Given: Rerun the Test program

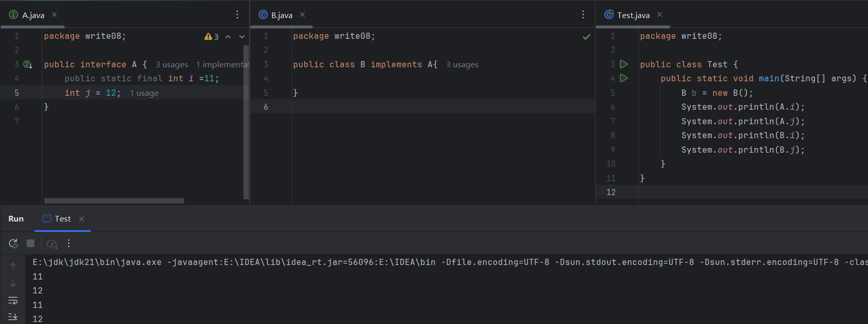Looking at the screenshot, I should 13,243.
